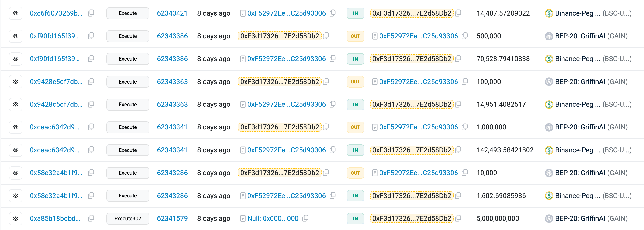This screenshot has height=230, width=644.
Task: Click the contract file icon next to Null: 0x000...000
Action: 242,218
